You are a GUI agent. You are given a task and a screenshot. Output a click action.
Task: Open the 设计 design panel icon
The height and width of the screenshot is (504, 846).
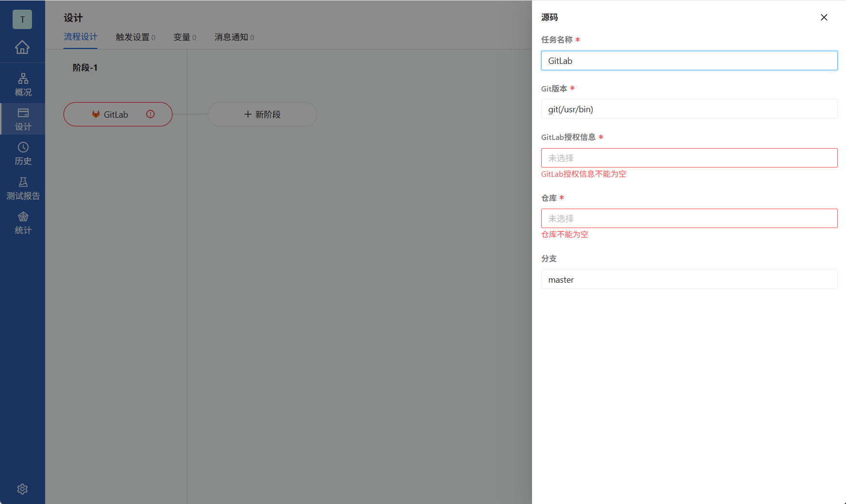(x=22, y=119)
